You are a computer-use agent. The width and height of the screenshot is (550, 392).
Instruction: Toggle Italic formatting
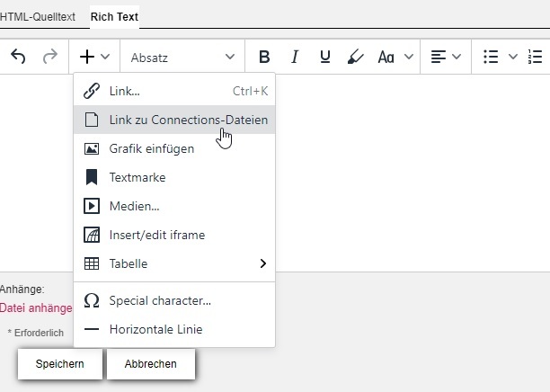294,57
